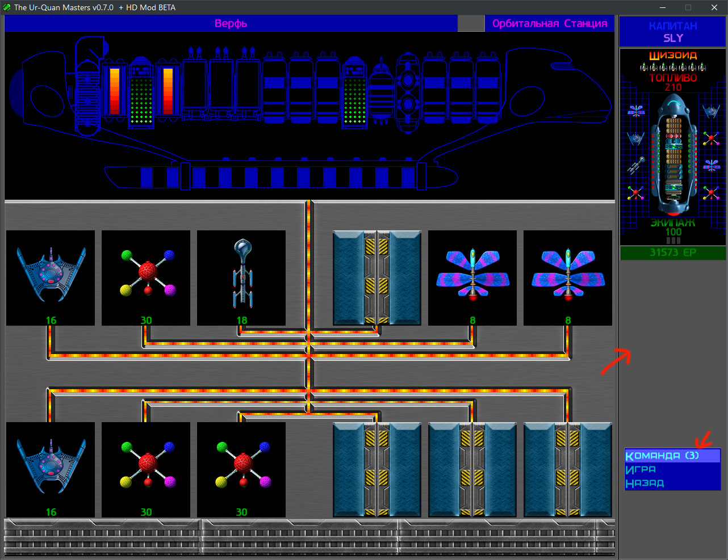Open the Команда (3) menu item

tap(672, 456)
